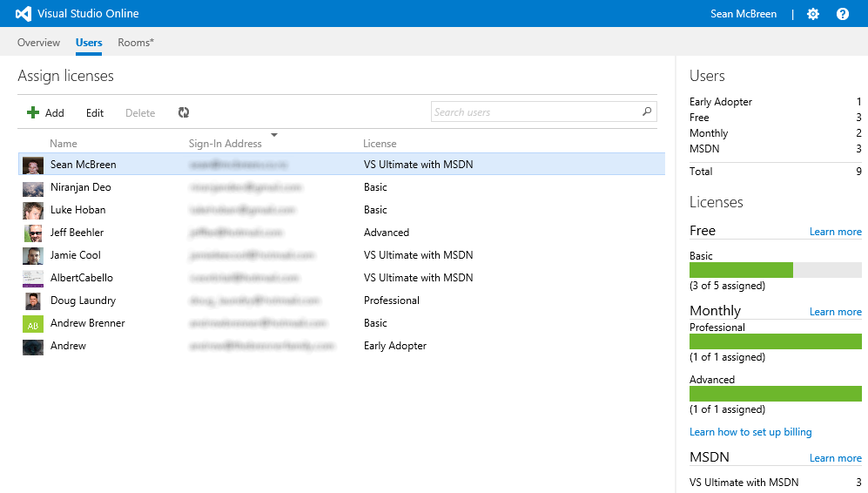Screen dimensions: 868x493
Task: Click the (3 of 5 assigned) text
Action: (727, 286)
